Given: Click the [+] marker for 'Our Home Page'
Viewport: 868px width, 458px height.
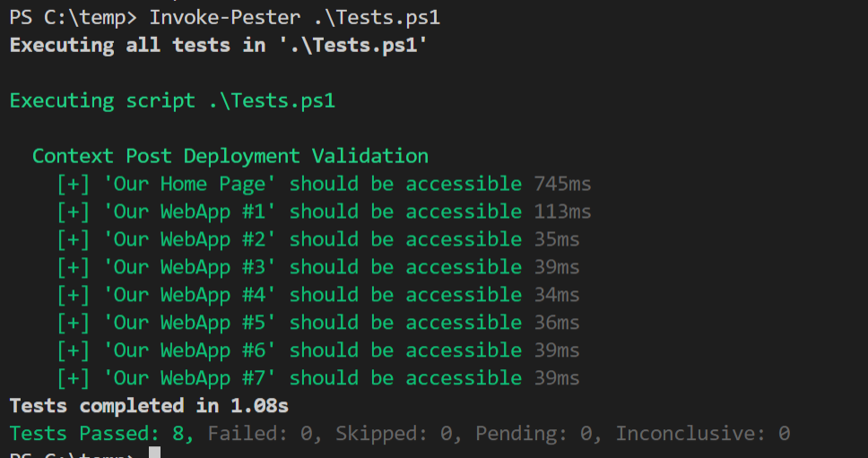Looking at the screenshot, I should (73, 185).
